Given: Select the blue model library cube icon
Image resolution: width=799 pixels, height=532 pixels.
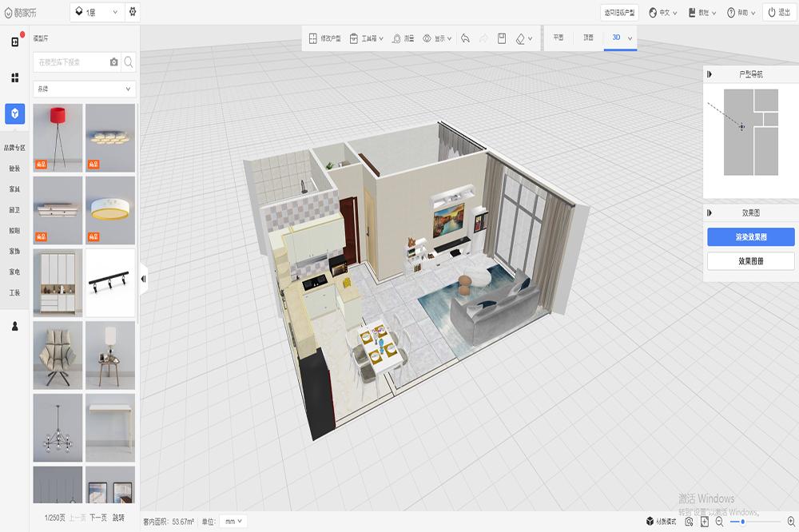Looking at the screenshot, I should point(14,113).
